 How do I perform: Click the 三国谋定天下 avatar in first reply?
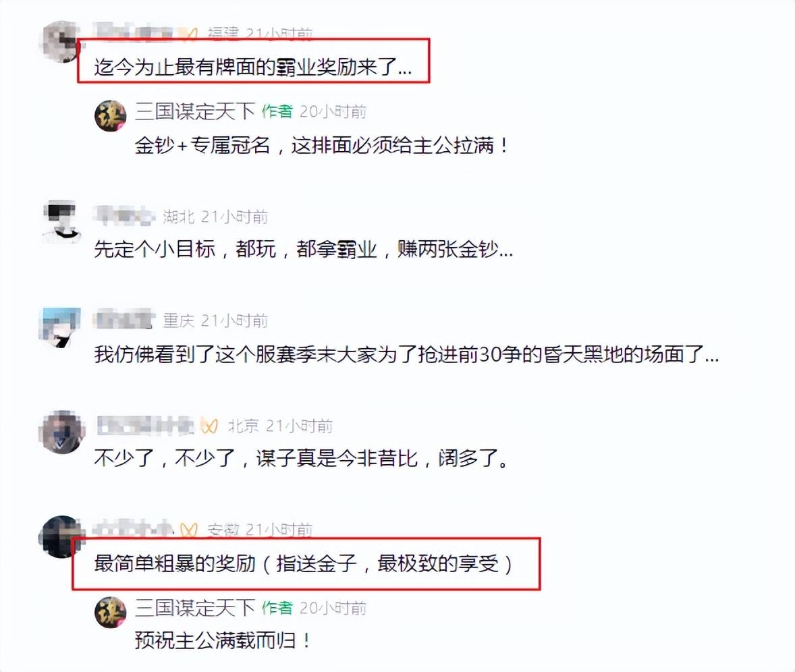111,115
